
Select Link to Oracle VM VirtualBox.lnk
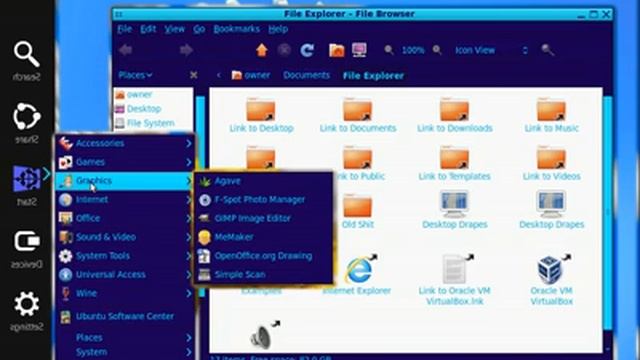click(455, 280)
